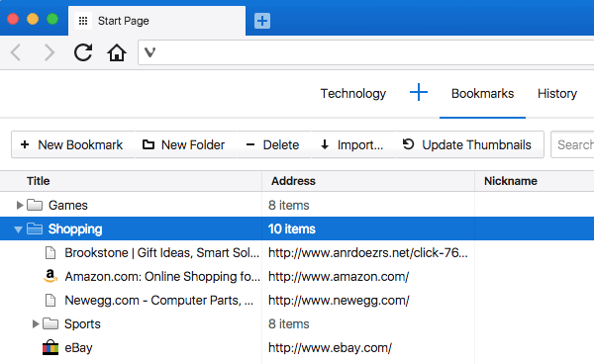Click in the bookmarks Search field

[572, 144]
